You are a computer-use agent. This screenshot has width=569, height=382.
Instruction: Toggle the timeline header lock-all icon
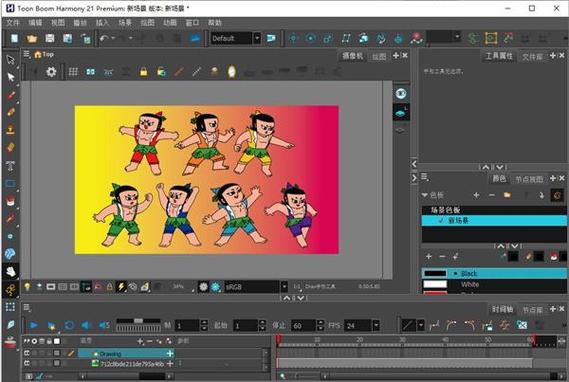tap(49, 341)
